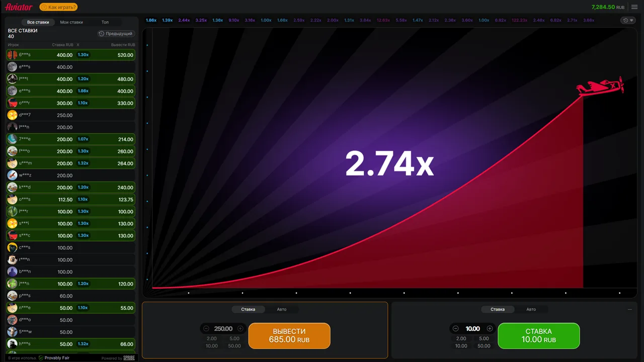
Task: Switch to 'Все ставки' tab
Action: click(38, 22)
